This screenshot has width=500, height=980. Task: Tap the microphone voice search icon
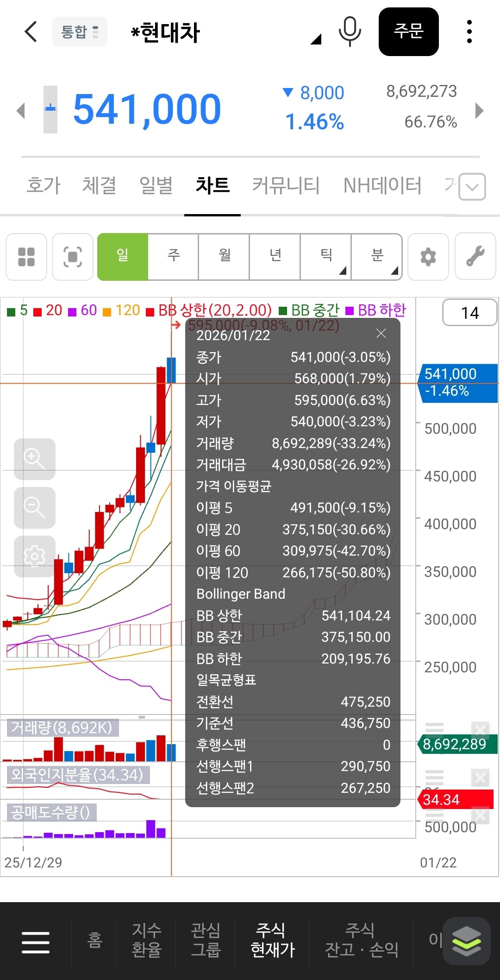tap(350, 32)
